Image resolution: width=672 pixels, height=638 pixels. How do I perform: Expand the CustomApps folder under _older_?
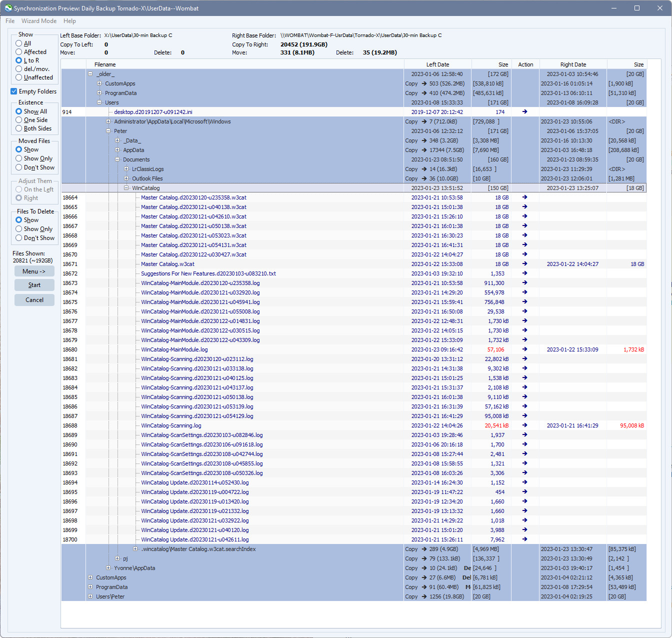pyautogui.click(x=99, y=83)
